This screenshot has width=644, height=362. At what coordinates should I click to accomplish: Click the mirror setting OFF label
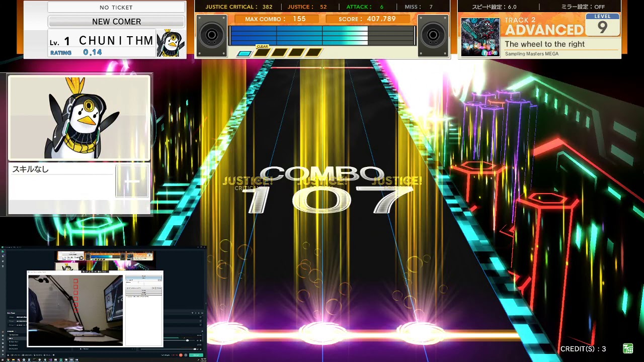click(x=583, y=7)
